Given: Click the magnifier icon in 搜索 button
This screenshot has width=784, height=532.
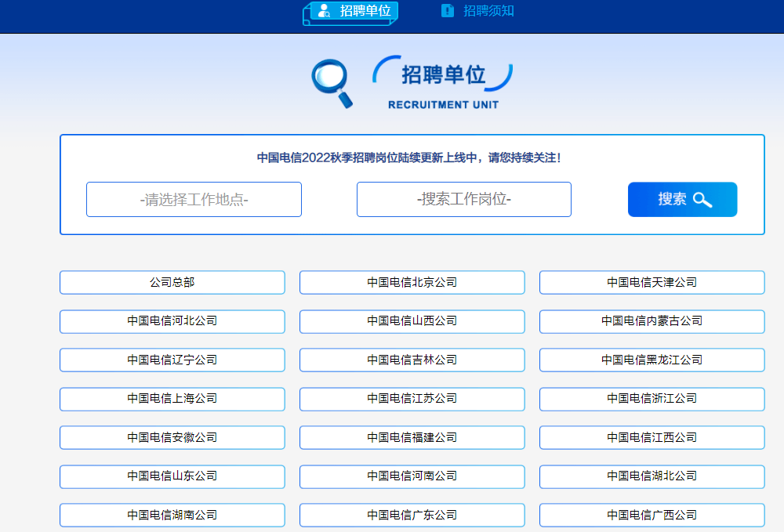Looking at the screenshot, I should (x=702, y=200).
